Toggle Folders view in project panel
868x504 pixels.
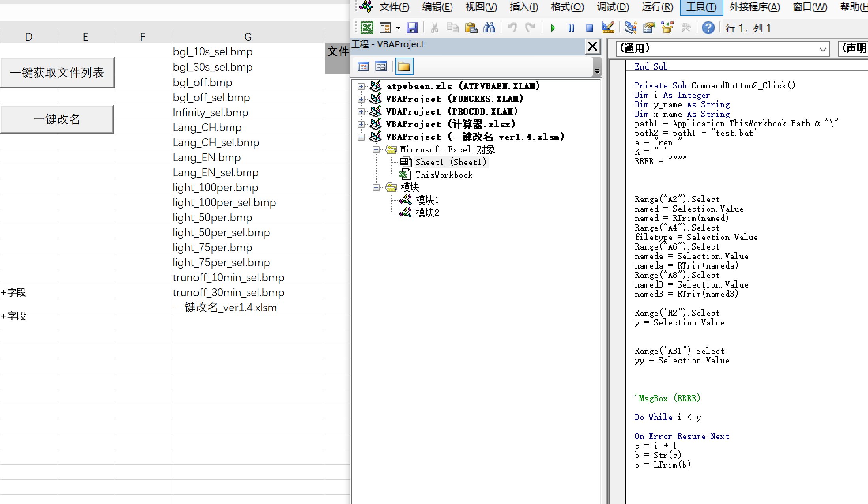click(x=404, y=66)
